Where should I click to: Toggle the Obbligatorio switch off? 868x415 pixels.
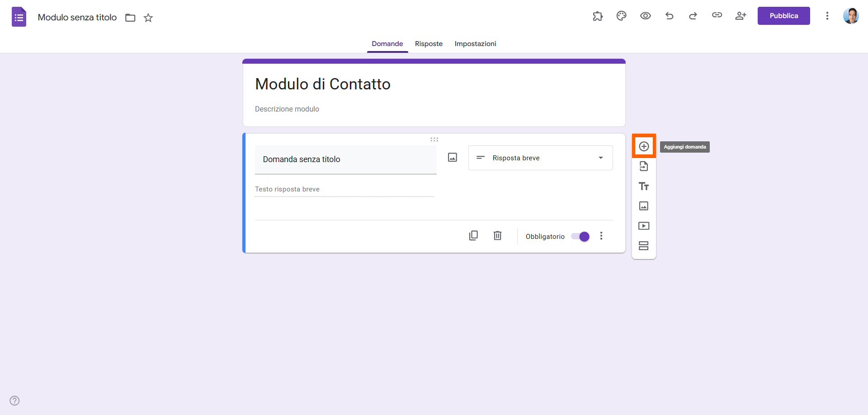tap(580, 237)
